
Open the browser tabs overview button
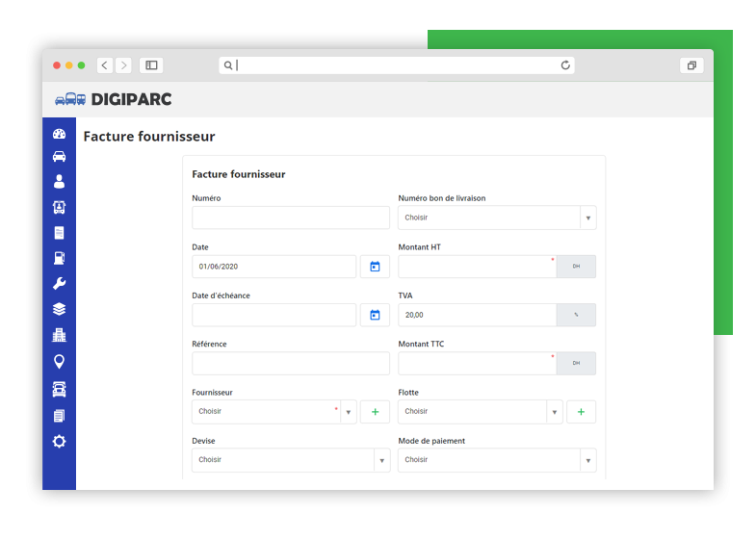691,65
